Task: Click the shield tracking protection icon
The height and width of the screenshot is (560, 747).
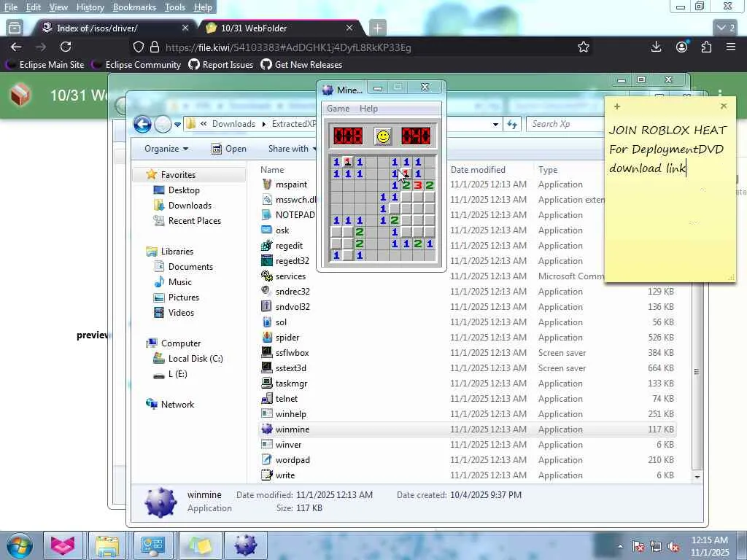Action: (x=138, y=47)
